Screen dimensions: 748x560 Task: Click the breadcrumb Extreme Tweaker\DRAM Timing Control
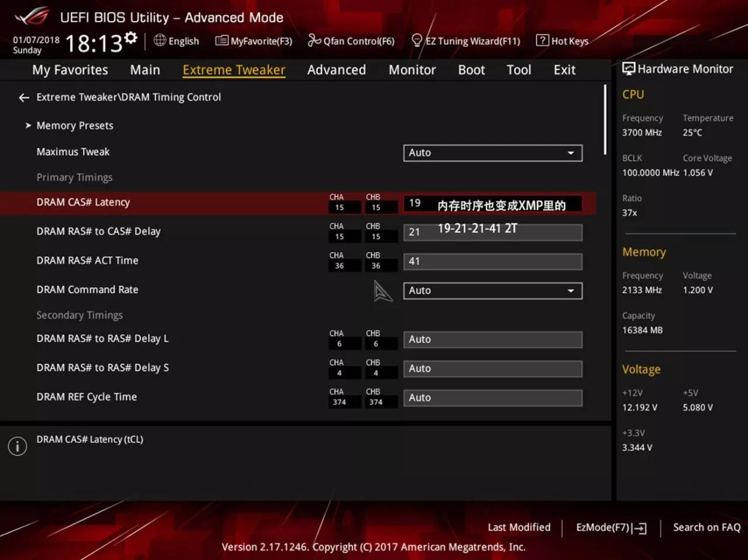tap(129, 97)
